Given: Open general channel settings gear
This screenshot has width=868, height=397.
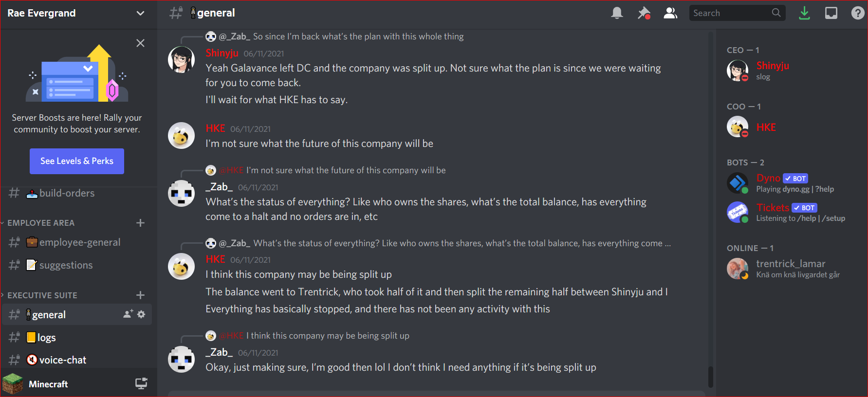Looking at the screenshot, I should [x=141, y=314].
